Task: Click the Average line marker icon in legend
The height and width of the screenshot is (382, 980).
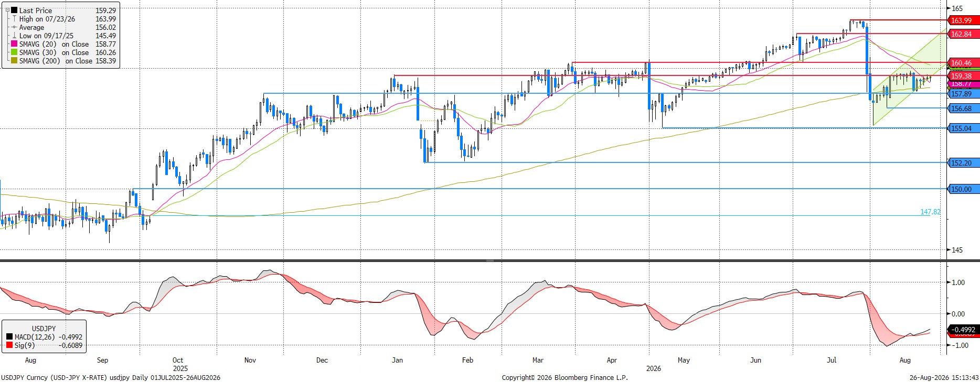Action: click(14, 27)
